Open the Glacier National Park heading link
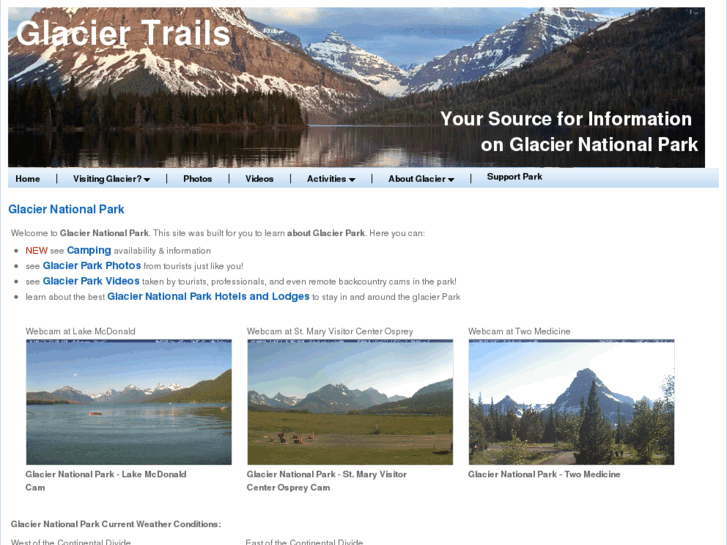 click(x=66, y=209)
